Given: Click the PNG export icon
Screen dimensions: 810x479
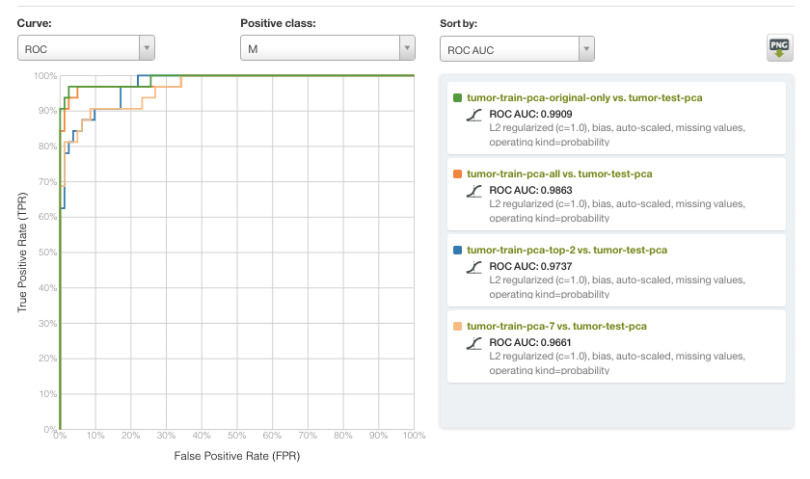Looking at the screenshot, I should (x=778, y=48).
